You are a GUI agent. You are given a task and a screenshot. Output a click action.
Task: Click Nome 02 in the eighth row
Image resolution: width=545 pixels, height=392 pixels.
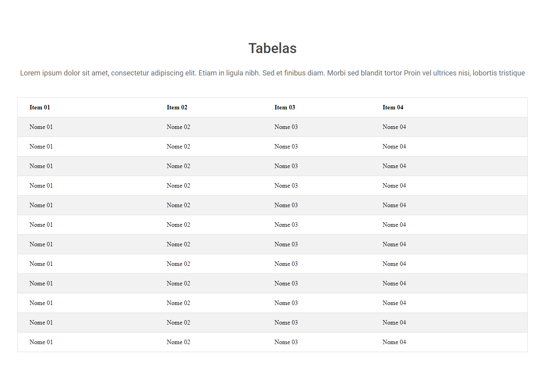(178, 264)
